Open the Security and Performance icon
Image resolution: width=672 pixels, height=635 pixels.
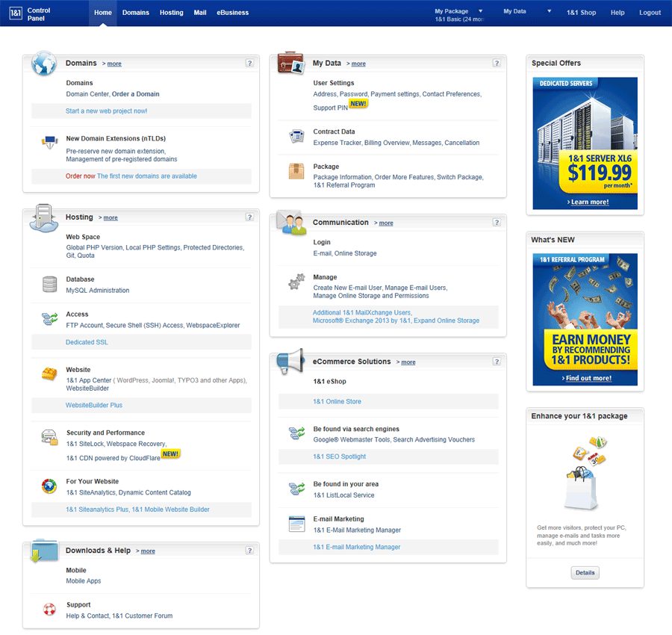50,437
